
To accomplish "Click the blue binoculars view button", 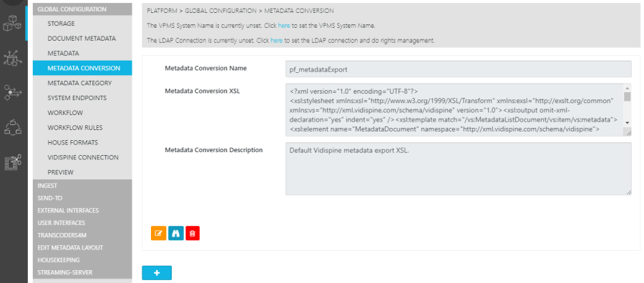I will [176, 233].
